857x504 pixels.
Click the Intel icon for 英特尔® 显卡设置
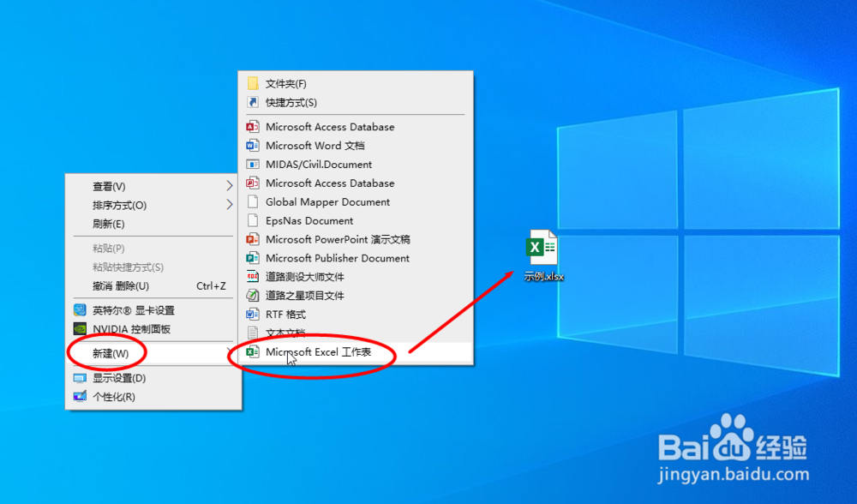pos(80,310)
